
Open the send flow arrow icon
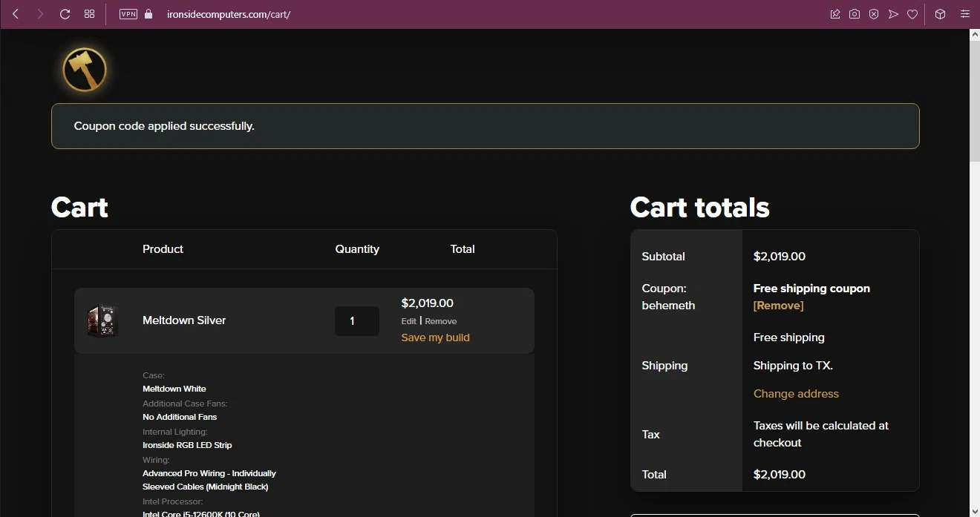(893, 14)
